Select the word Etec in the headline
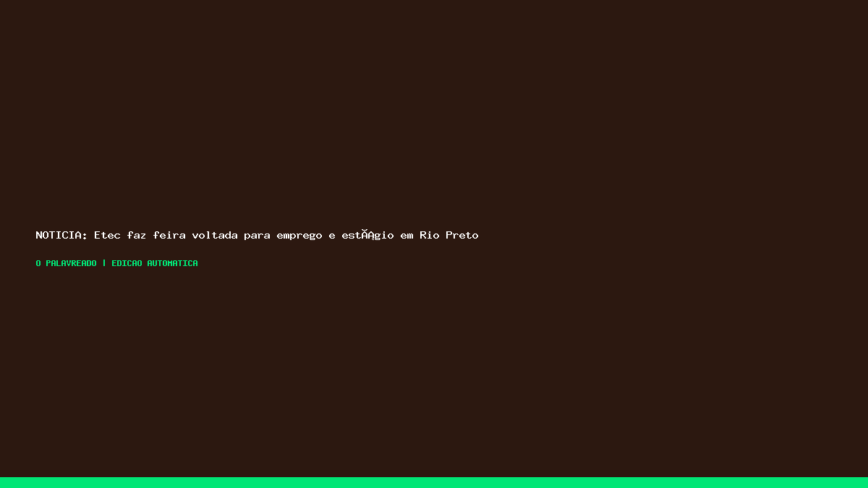Screen dimensions: 868x488 [x=107, y=235]
